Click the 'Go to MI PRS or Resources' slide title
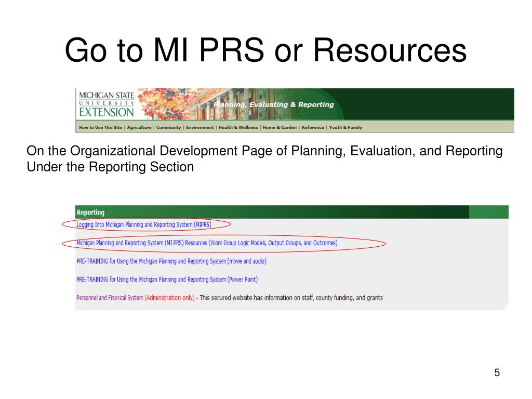The image size is (532, 399). [x=265, y=50]
